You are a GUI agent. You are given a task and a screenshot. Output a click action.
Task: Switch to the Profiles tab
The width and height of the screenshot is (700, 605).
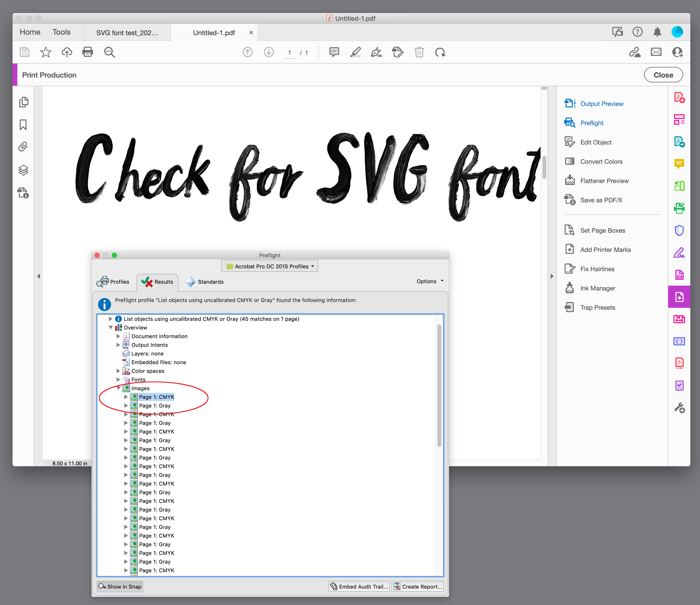tap(113, 282)
